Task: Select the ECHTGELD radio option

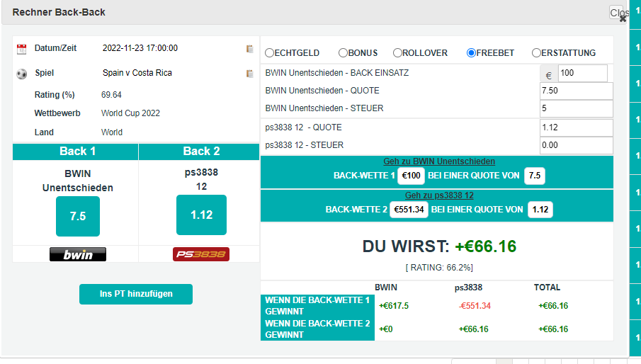Action: click(269, 52)
